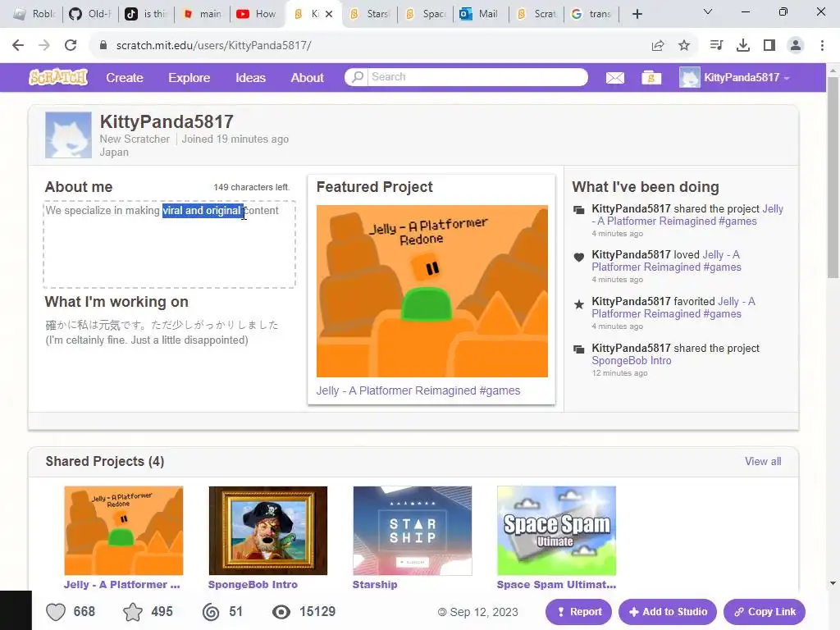View the site lock information icon
Viewport: 840px width, 630px height.
pyautogui.click(x=103, y=46)
